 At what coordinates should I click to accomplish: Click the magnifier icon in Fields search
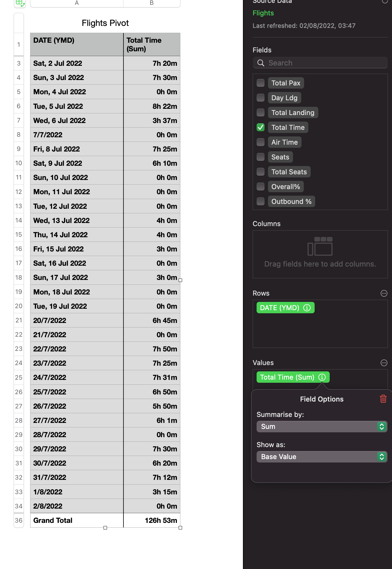[x=261, y=63]
